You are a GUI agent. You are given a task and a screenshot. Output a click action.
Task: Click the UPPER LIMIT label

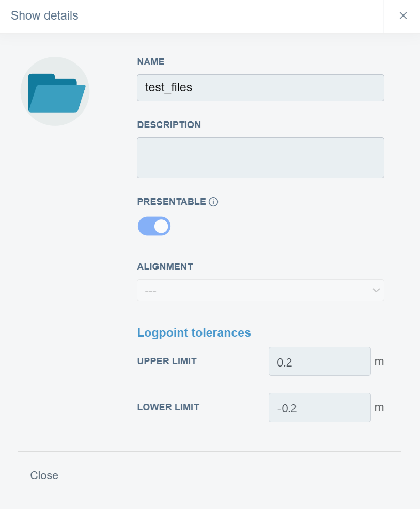click(x=167, y=361)
